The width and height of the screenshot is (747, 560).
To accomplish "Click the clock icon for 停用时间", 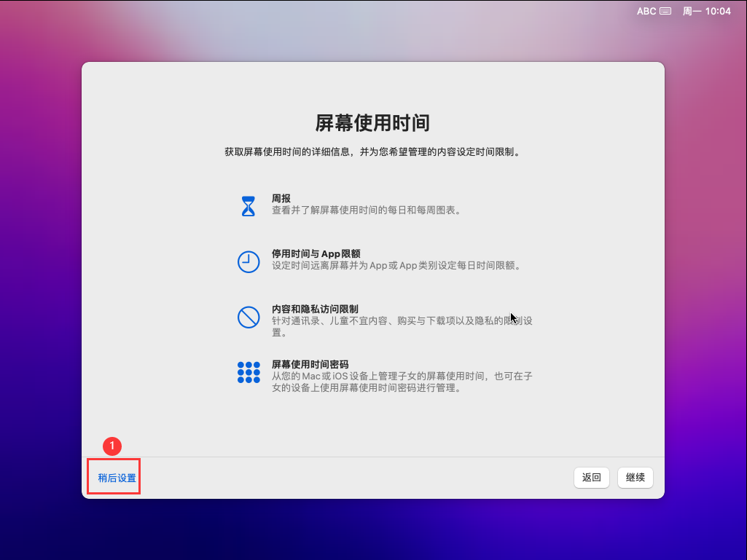I will (249, 262).
